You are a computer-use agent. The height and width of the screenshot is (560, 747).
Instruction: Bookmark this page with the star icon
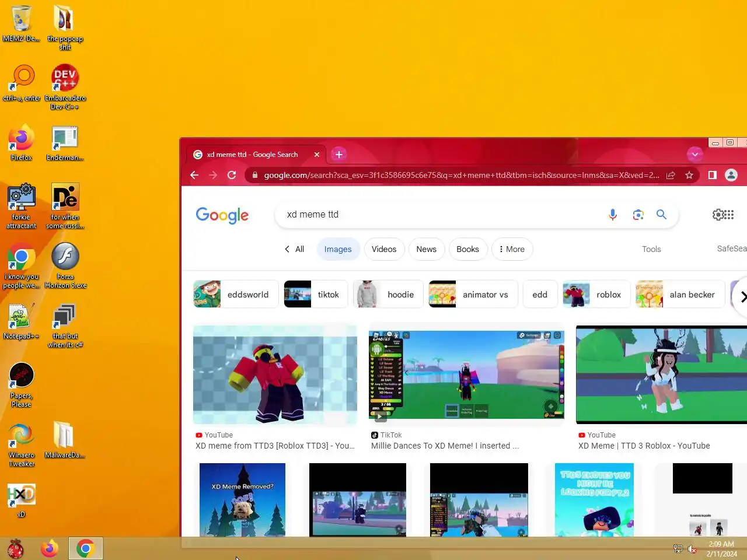click(x=689, y=175)
